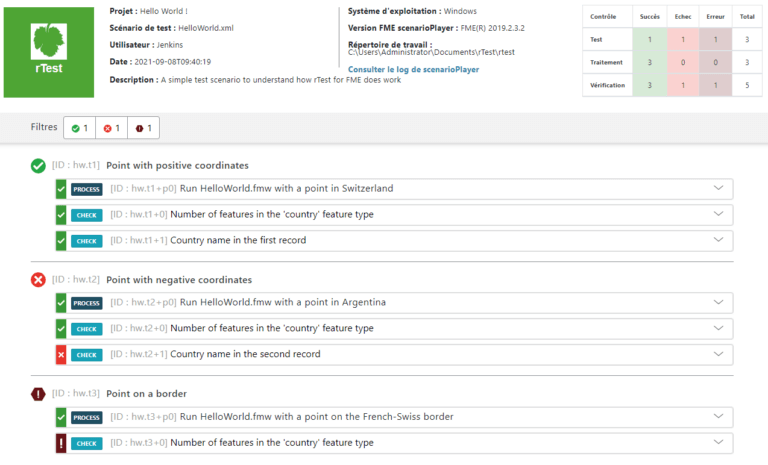The image size is (768, 465).
Task: Click scenario file name HelloWorld.xml
Action: (x=206, y=28)
